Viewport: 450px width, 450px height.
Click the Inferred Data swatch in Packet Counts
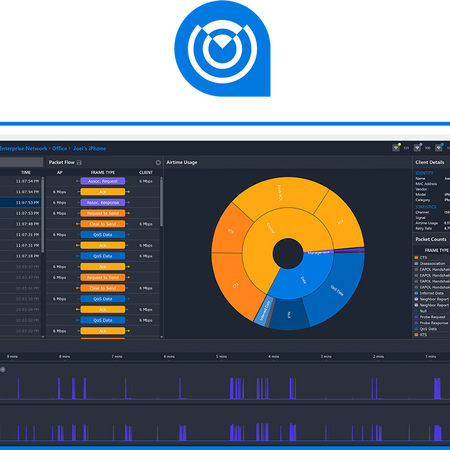pos(416,293)
